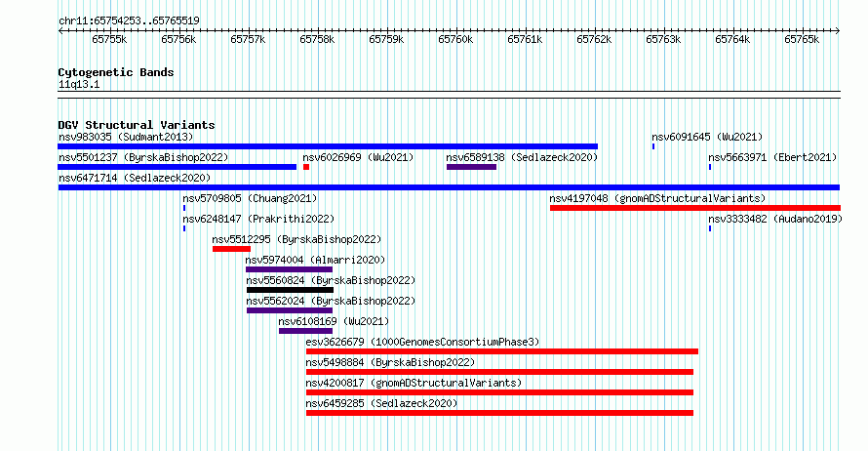
Task: Select the long blue bar under nsv6471714
Action: [x=449, y=187]
